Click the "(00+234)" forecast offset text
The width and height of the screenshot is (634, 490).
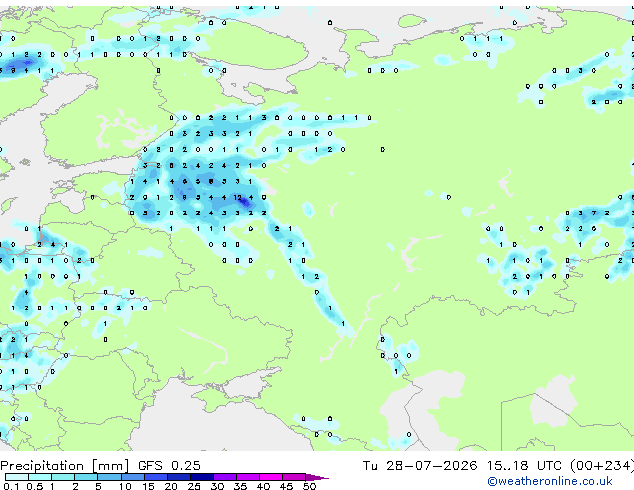[602, 466]
